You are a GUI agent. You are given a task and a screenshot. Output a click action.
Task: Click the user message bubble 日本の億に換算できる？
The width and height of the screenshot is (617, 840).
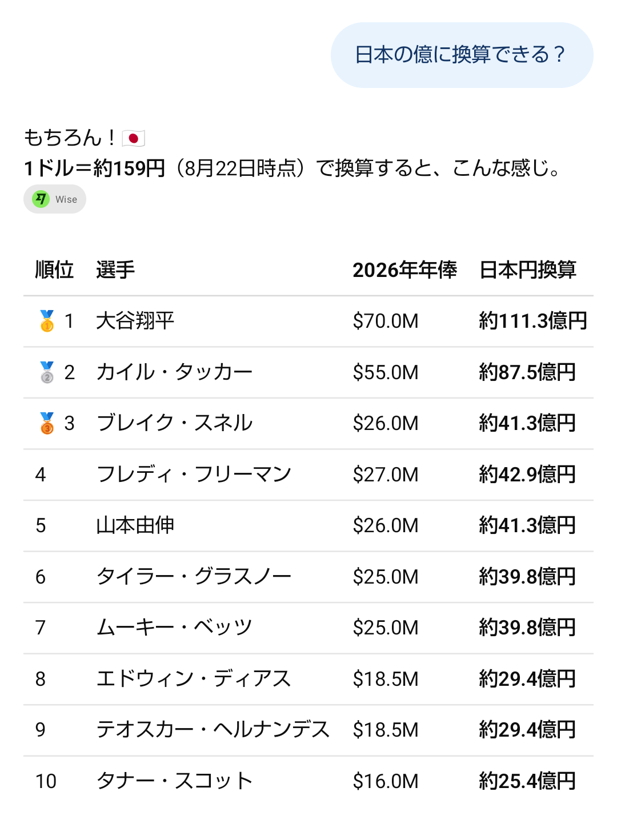[x=462, y=55]
